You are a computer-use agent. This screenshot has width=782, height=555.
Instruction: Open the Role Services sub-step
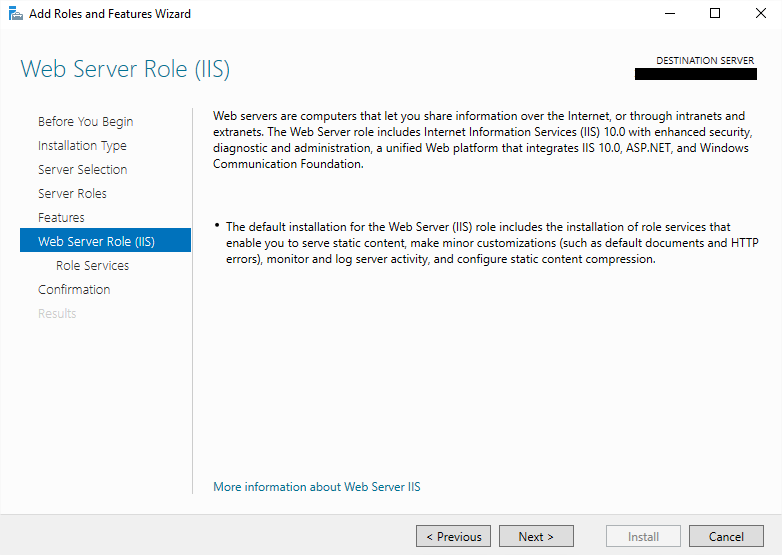tap(92, 266)
